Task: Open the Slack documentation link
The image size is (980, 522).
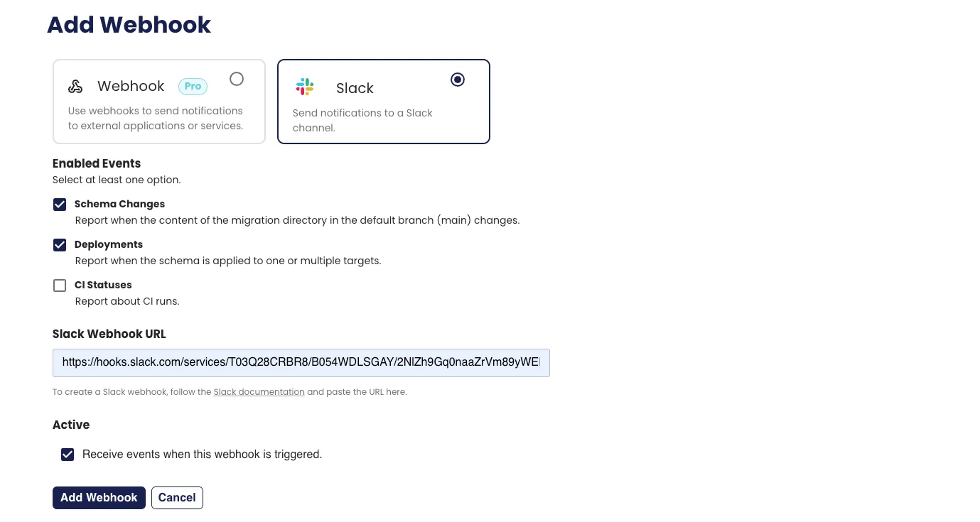Action: pyautogui.click(x=259, y=392)
